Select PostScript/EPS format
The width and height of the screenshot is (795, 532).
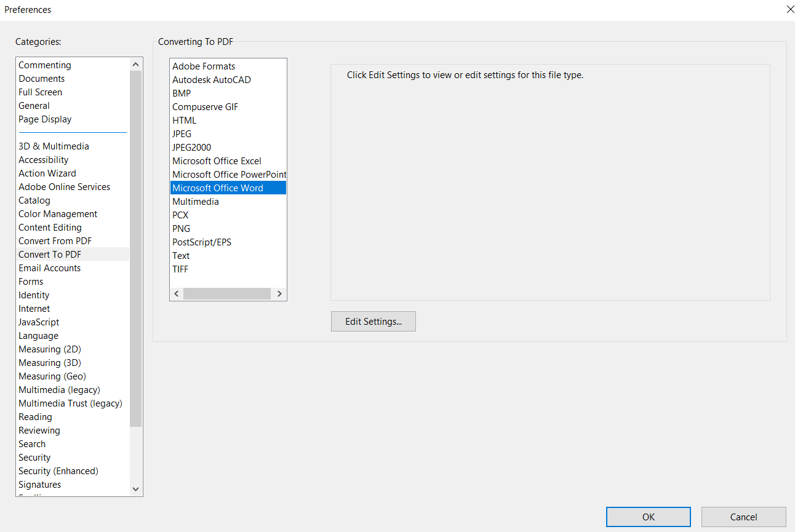[201, 242]
